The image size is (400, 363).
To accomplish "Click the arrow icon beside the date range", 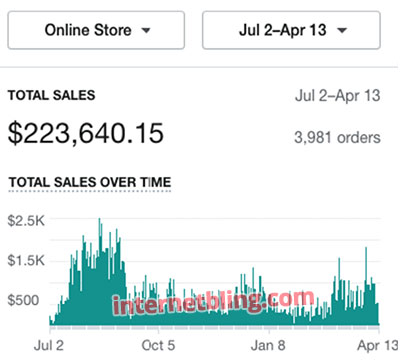I will [342, 31].
